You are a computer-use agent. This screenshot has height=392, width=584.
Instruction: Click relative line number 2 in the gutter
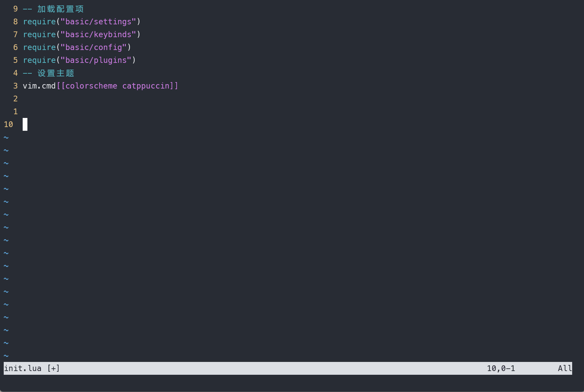click(x=15, y=99)
